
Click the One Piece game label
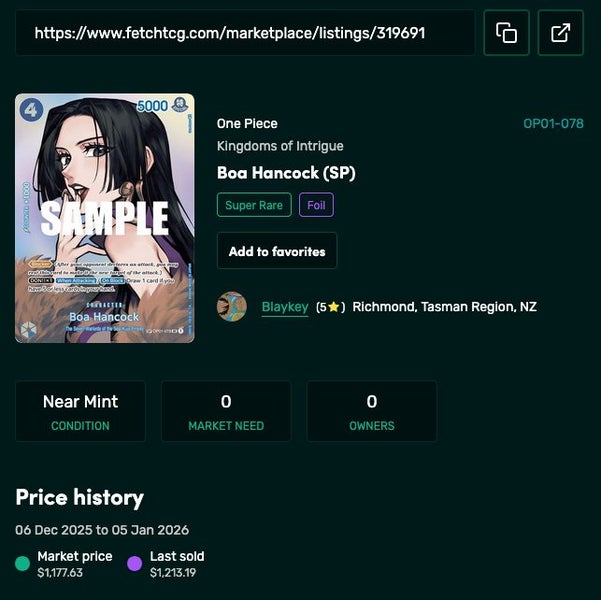(247, 123)
